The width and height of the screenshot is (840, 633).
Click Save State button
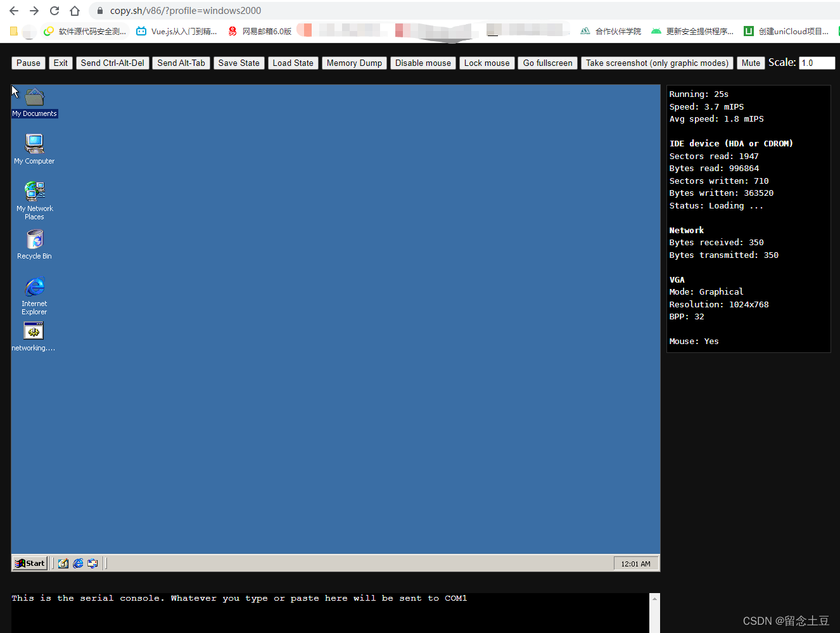click(x=239, y=63)
